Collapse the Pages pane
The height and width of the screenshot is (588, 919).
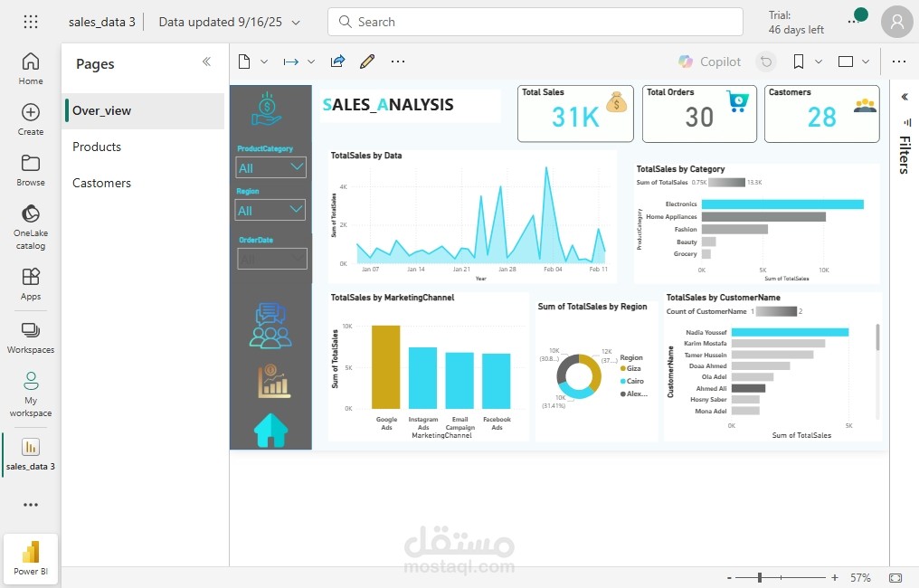[206, 62]
